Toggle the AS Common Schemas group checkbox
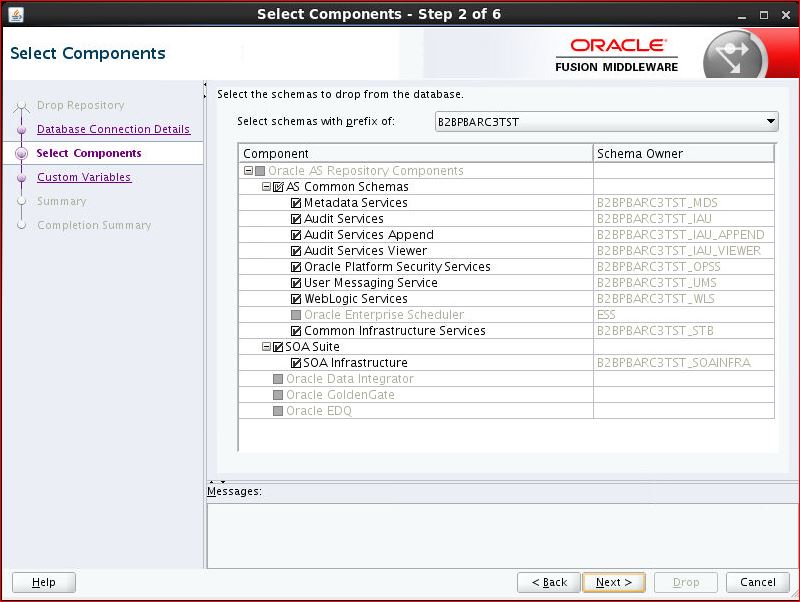This screenshot has height=602, width=800. coord(278,187)
